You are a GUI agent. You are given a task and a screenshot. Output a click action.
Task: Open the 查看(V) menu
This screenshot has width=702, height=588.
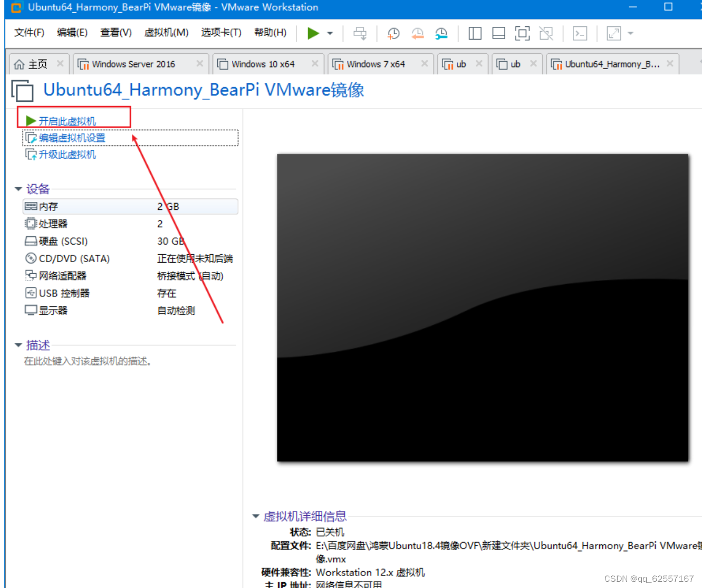[x=116, y=33]
